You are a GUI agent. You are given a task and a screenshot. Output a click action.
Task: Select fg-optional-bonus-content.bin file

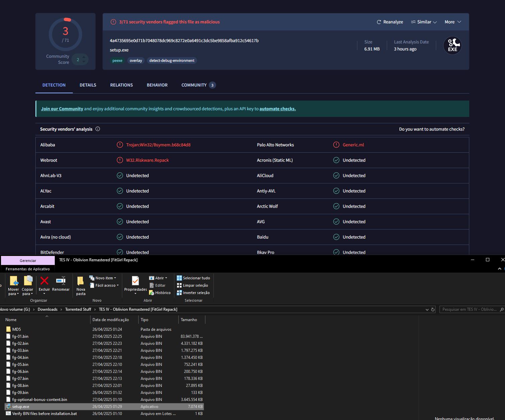[104, 400]
